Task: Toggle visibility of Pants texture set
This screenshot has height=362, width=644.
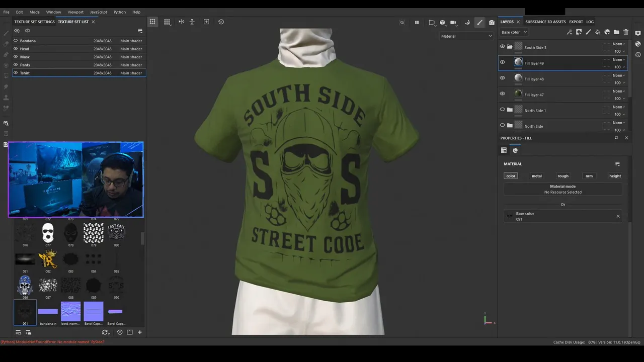Action: (16, 65)
